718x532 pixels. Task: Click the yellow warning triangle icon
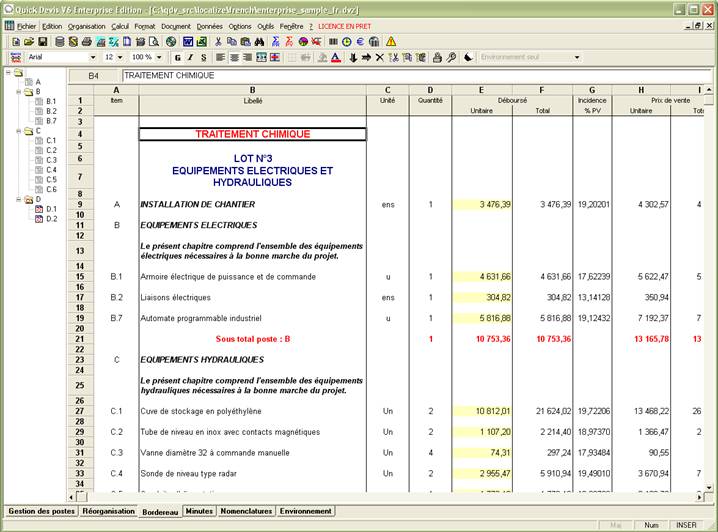coord(391,41)
